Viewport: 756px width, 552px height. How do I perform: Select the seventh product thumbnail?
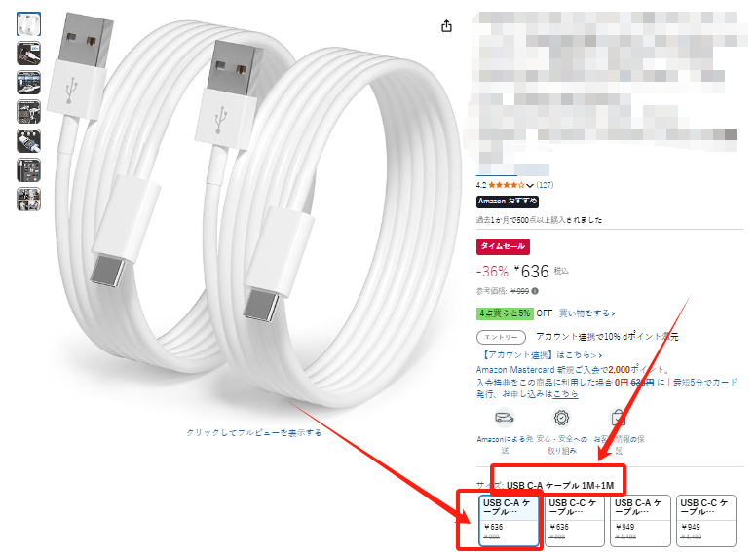tap(29, 200)
